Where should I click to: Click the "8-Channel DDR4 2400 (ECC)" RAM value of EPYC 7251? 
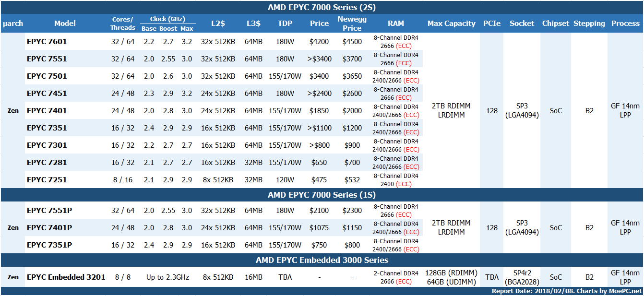tap(396, 180)
